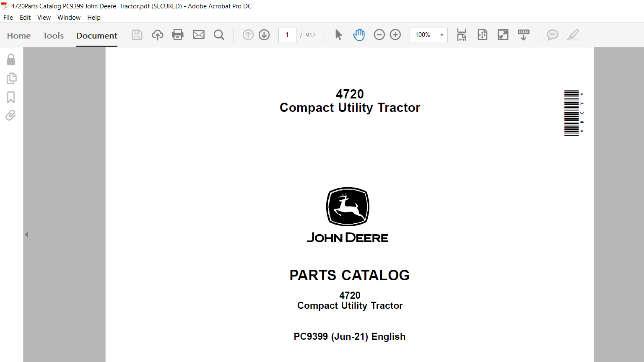
Task: Fit page width scrolling icon
Action: 462,35
